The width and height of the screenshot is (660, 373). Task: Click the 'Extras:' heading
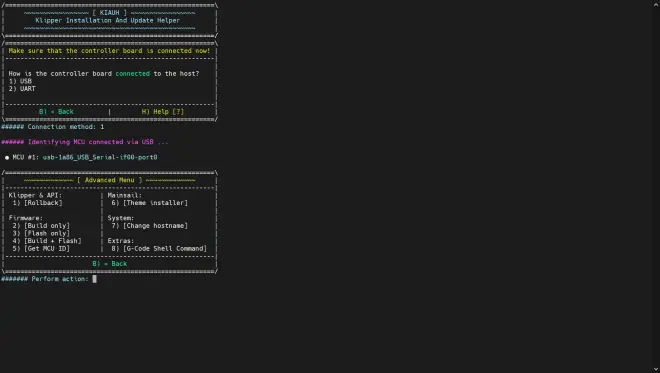click(121, 241)
